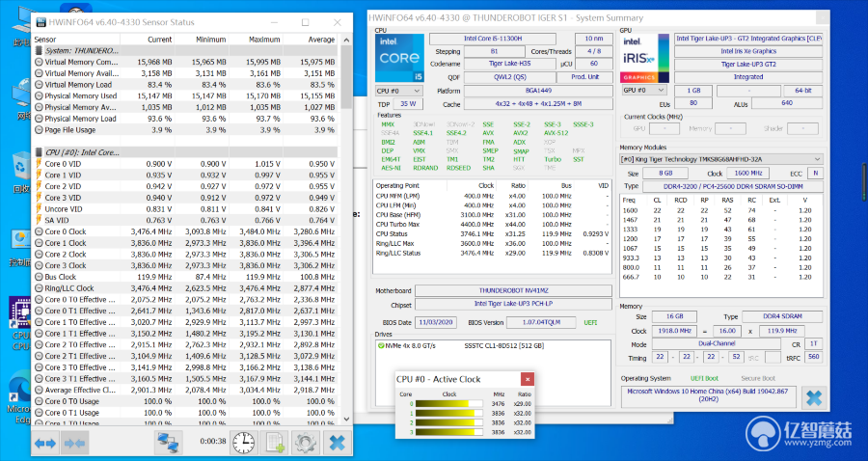This screenshot has height=461, width=868.
Task: Click the sensor list scroll-down arrow
Action: (x=346, y=420)
